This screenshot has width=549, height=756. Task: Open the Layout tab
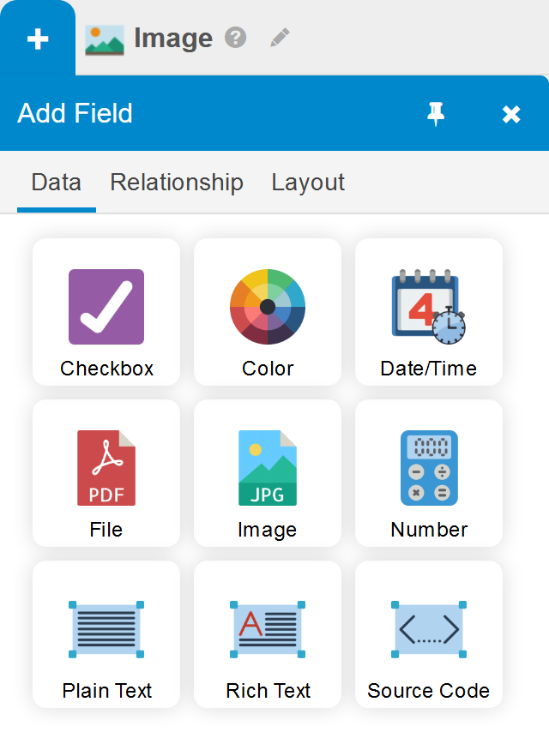tap(308, 183)
